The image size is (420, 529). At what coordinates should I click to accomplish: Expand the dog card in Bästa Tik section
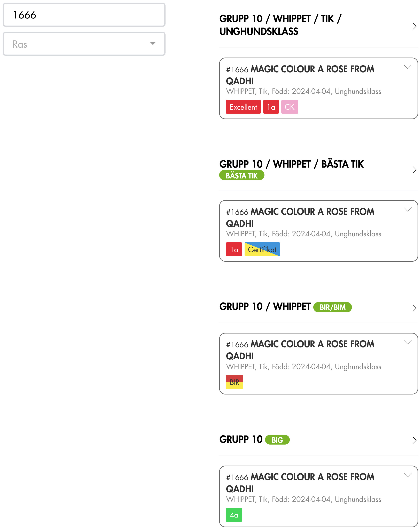pos(407,209)
